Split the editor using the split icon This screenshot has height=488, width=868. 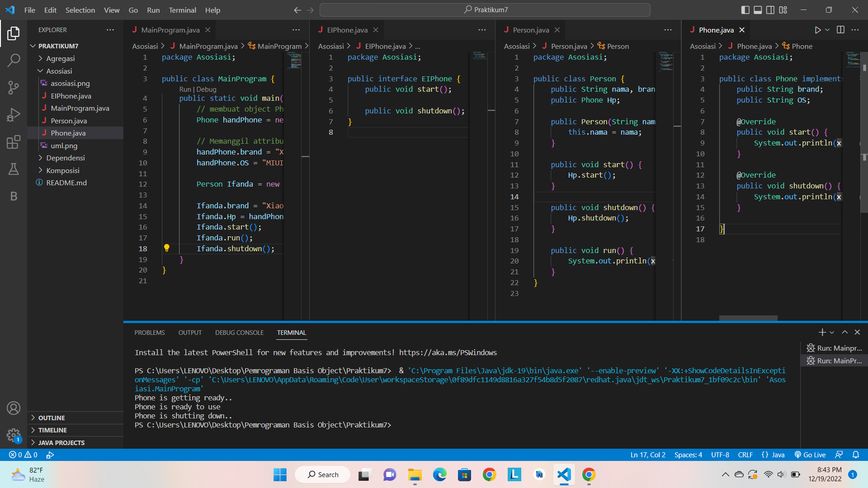(x=841, y=30)
